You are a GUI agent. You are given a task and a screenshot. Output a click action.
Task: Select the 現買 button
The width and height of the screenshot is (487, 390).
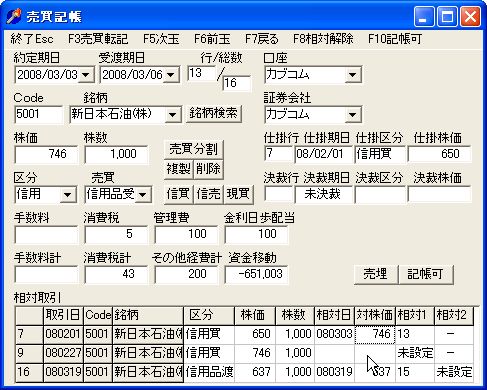pyautogui.click(x=238, y=194)
